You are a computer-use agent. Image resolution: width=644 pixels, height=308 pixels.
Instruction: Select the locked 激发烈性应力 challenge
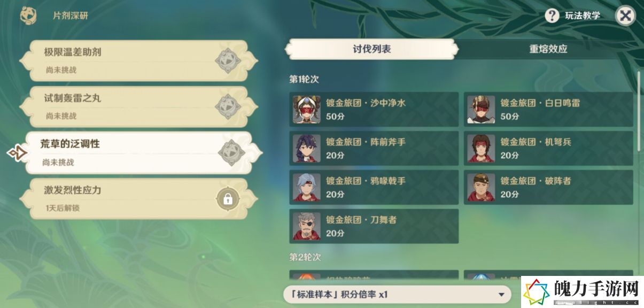coord(138,199)
